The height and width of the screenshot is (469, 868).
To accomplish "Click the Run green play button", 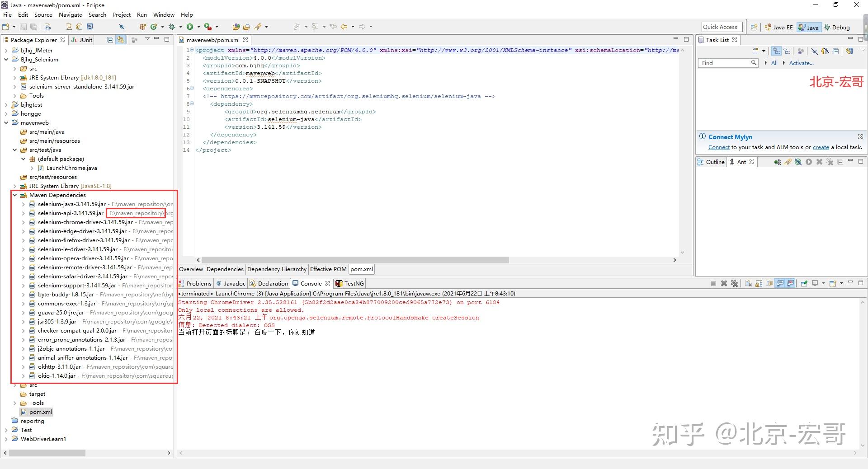I will [190, 27].
